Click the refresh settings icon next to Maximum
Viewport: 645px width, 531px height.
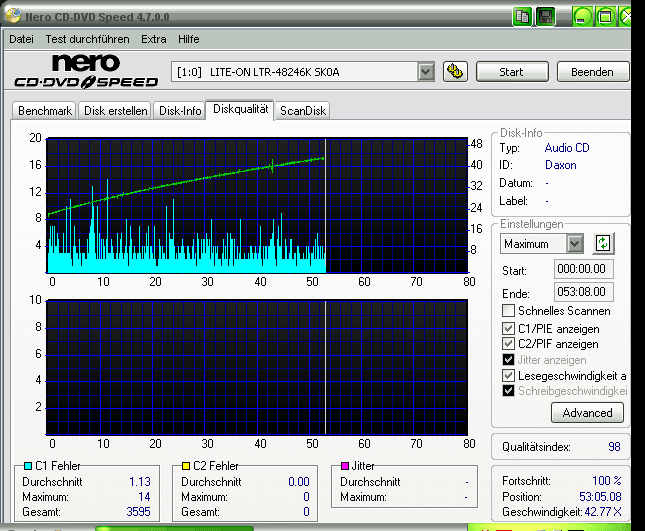tap(603, 243)
